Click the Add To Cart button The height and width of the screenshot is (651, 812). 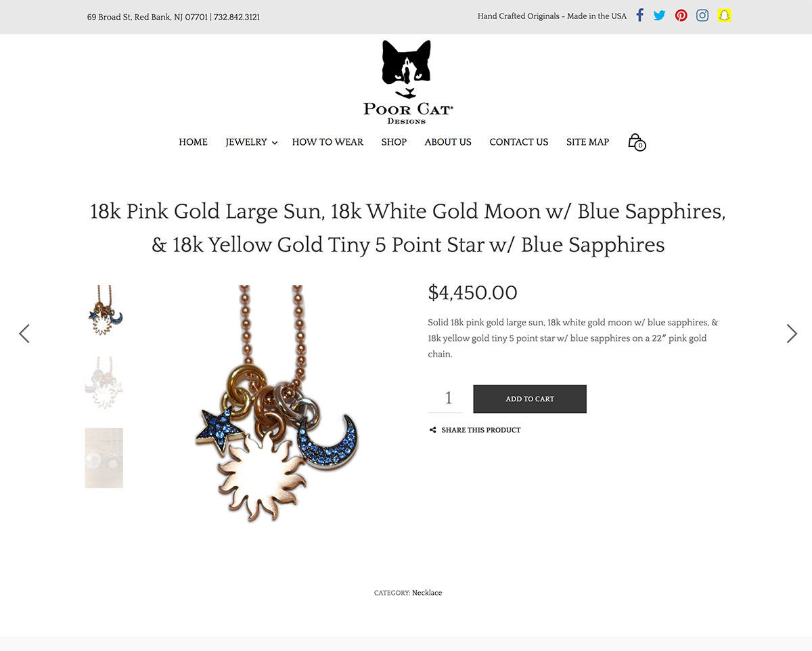pos(530,399)
